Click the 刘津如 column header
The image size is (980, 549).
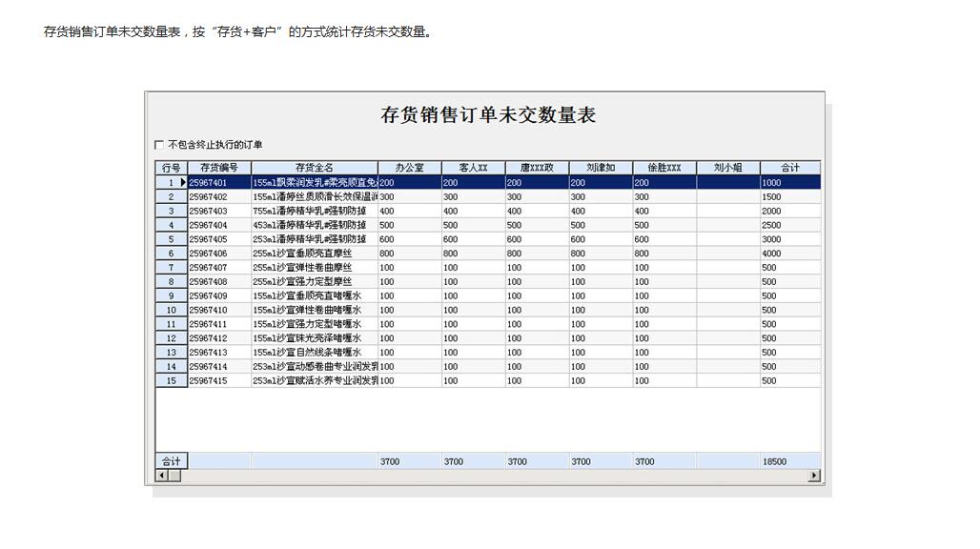click(601, 168)
